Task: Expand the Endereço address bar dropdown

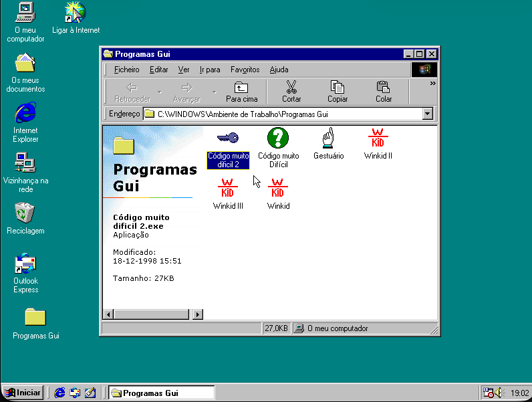Action: [x=428, y=114]
